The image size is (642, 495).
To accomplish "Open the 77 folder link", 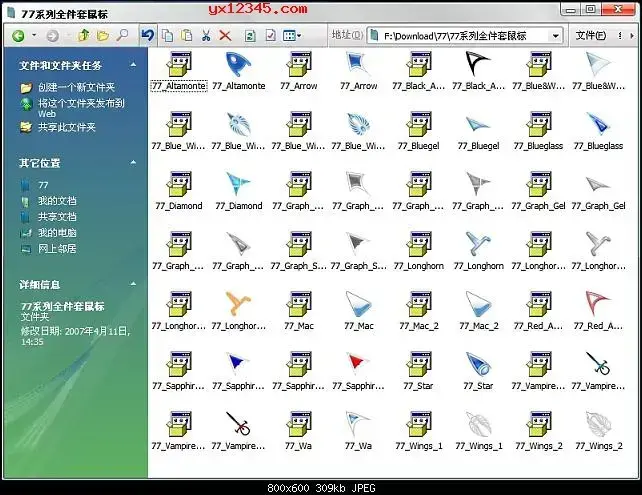I will pyautogui.click(x=43, y=185).
